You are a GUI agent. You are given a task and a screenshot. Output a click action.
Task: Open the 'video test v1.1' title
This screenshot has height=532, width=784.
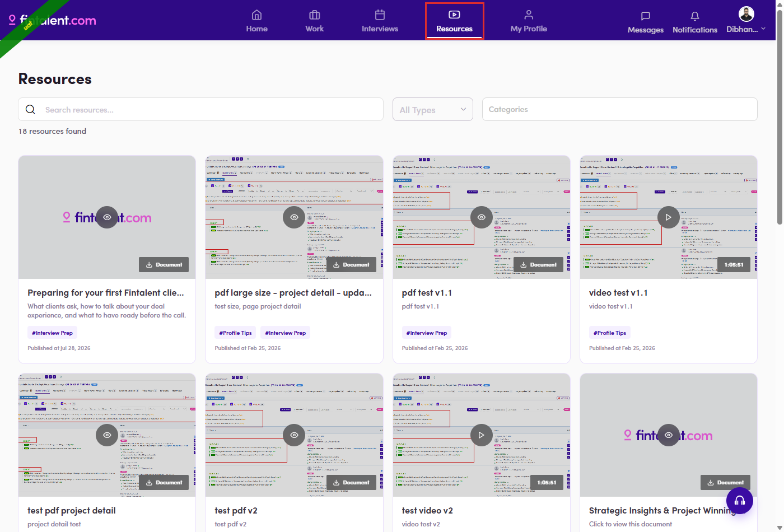(618, 293)
